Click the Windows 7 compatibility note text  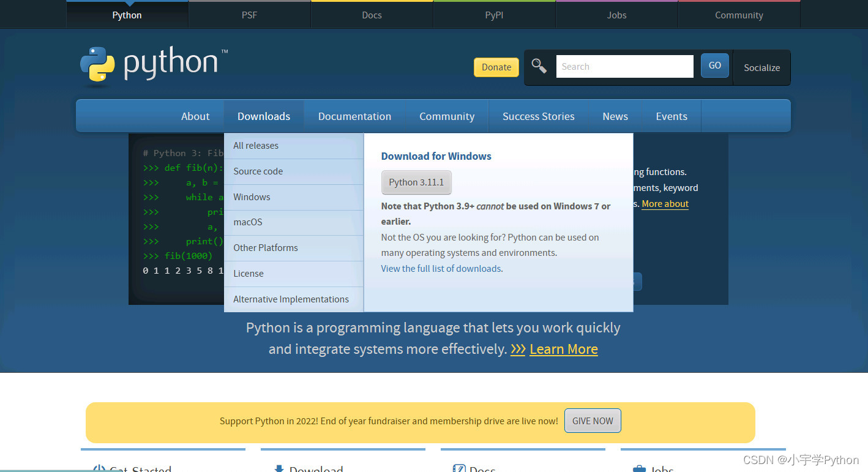(x=496, y=214)
